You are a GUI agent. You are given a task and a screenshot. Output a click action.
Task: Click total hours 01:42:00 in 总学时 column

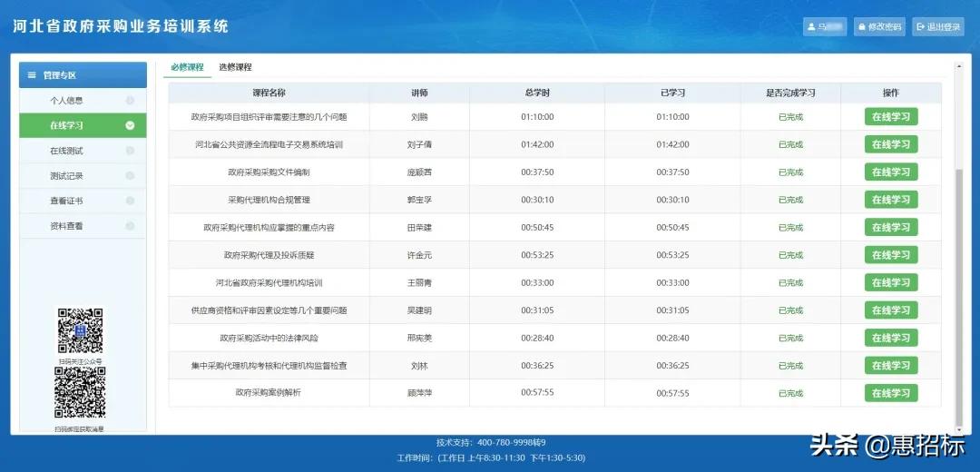[537, 144]
